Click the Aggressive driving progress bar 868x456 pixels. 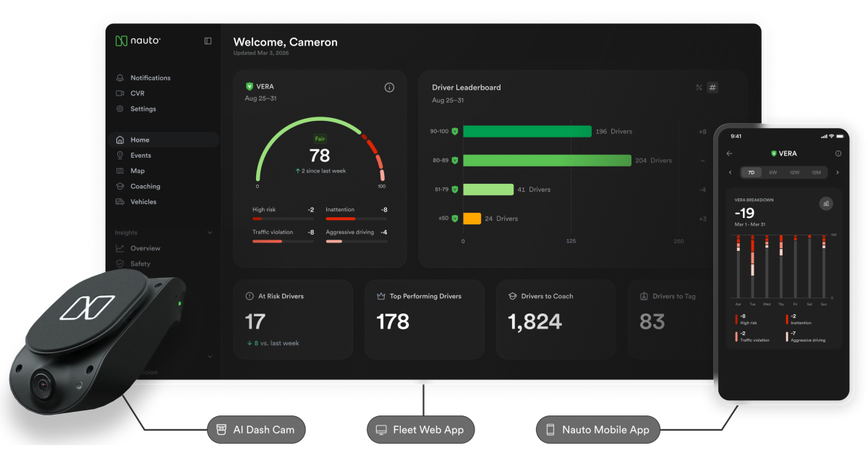point(357,241)
